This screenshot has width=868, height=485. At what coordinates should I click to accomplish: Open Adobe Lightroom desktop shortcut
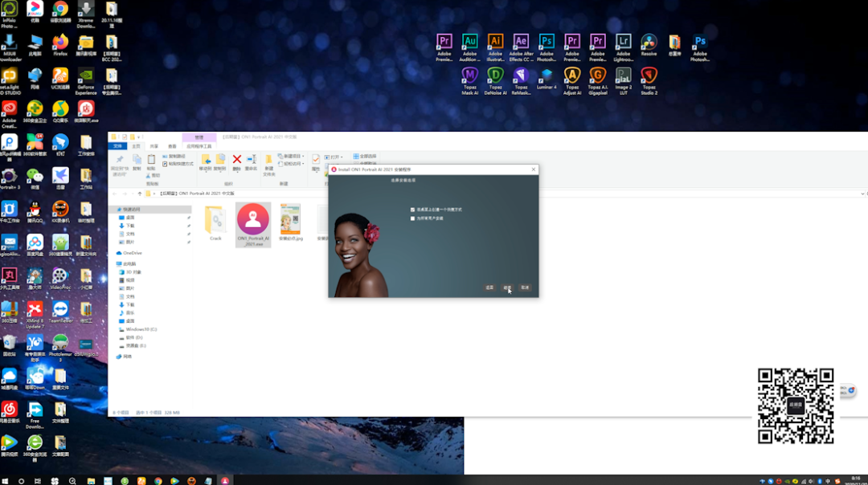624,47
